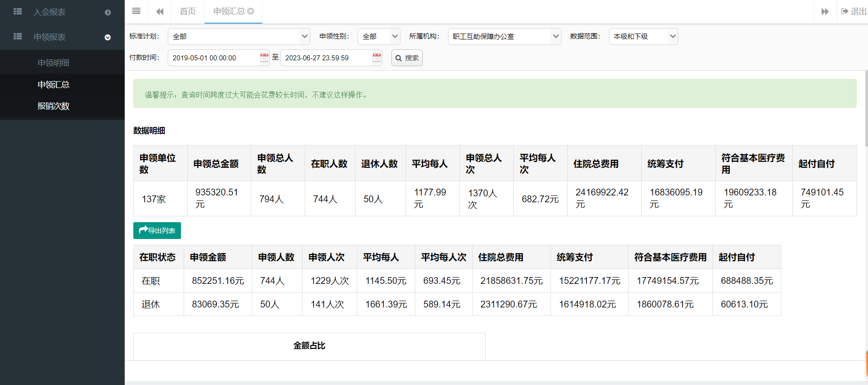Click the 搜索 search button
Image resolution: width=868 pixels, height=385 pixels.
click(x=407, y=58)
